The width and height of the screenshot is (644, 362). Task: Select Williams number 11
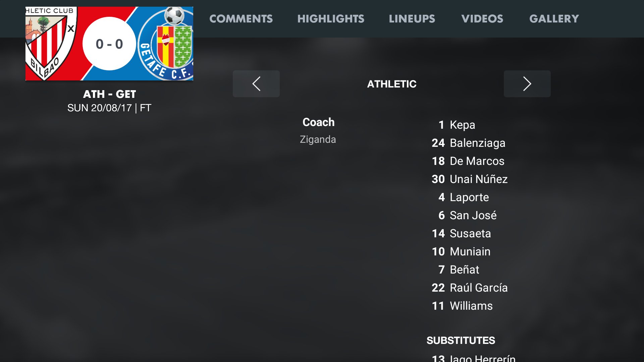point(462,306)
